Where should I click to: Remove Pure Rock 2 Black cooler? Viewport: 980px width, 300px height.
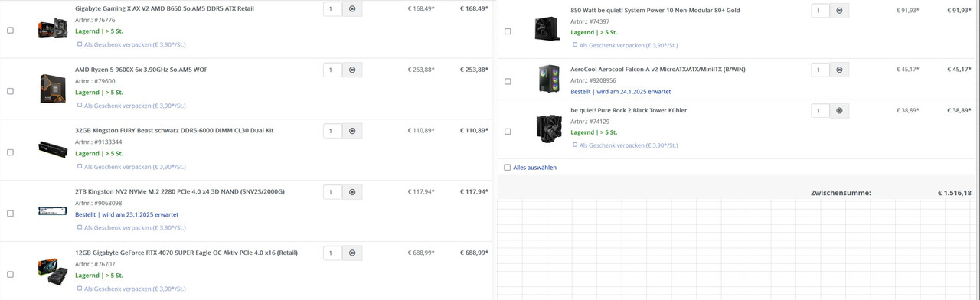pos(839,110)
